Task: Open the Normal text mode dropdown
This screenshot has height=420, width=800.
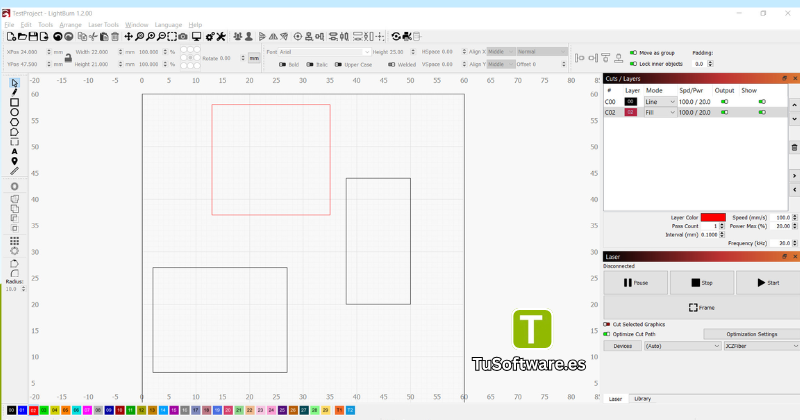Action: (x=541, y=52)
